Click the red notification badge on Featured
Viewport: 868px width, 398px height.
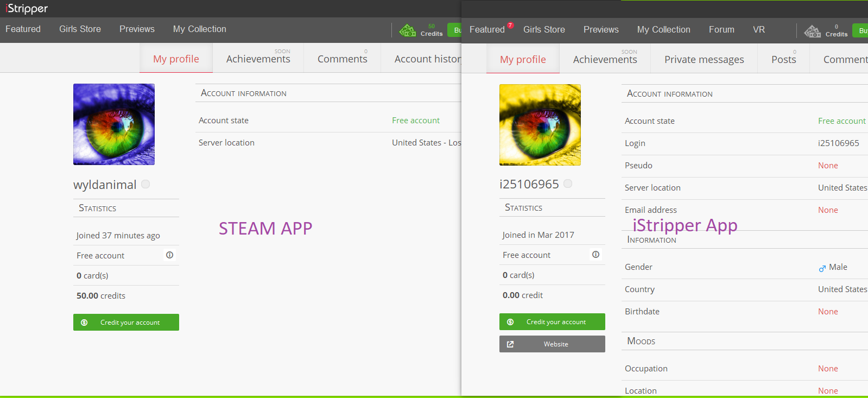click(x=510, y=25)
